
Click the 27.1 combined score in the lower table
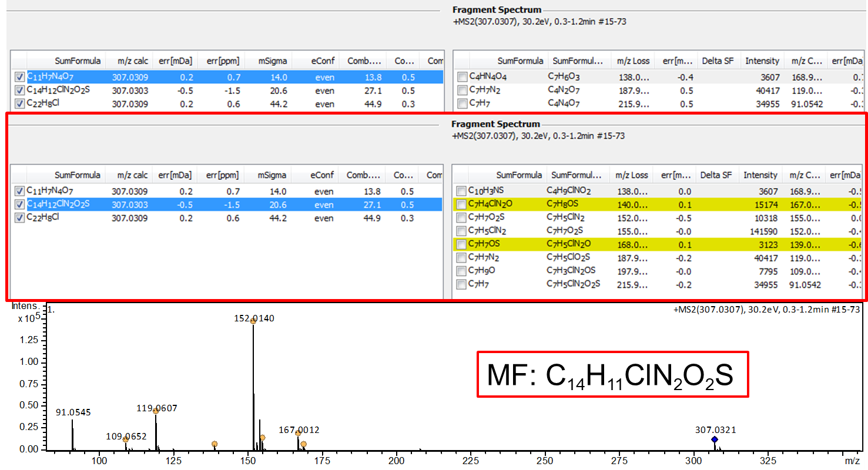(373, 204)
